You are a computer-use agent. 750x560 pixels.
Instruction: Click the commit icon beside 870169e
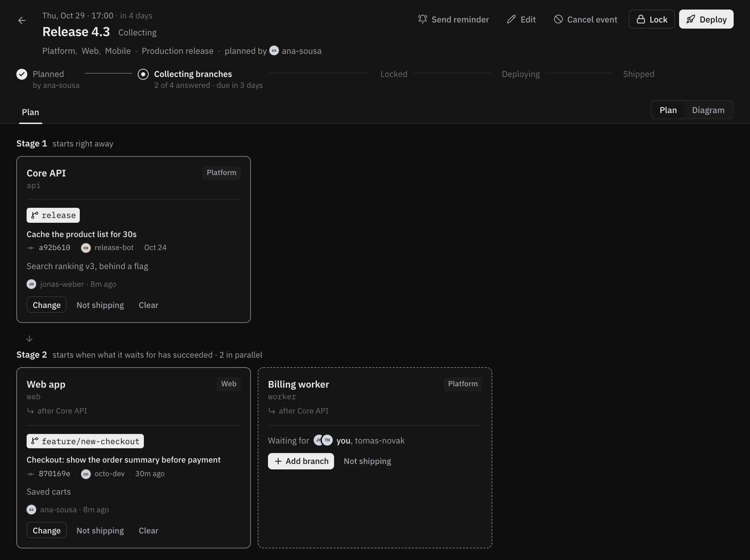click(x=31, y=474)
